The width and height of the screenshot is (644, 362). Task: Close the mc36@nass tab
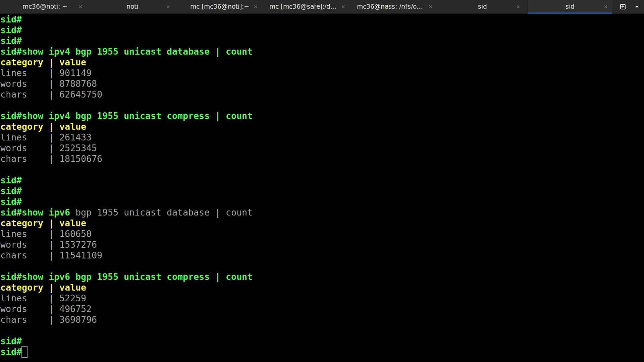[x=431, y=7]
